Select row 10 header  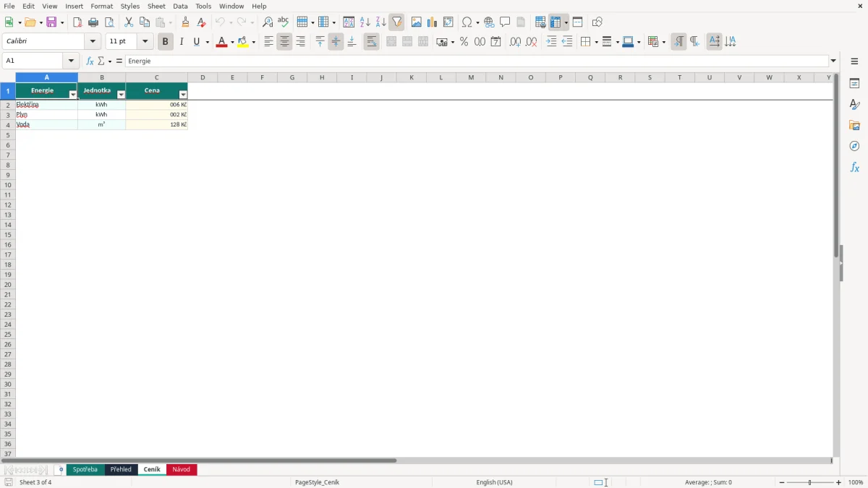8,184
